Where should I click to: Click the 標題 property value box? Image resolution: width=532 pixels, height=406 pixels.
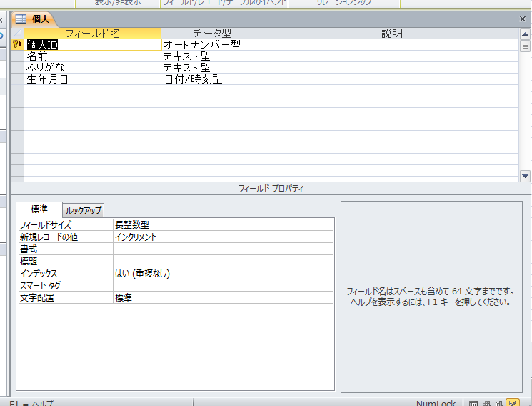click(223, 262)
